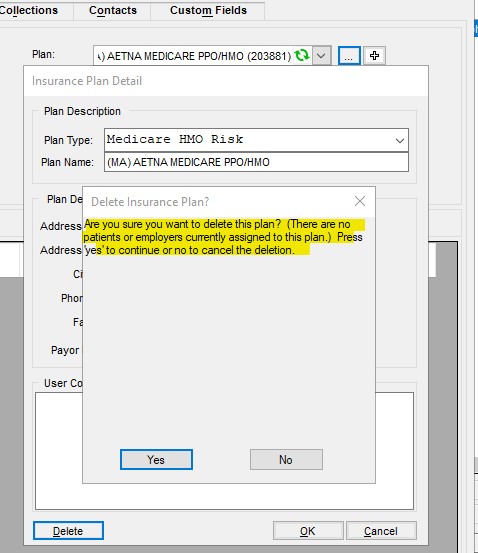Click the Medicare HMO Risk plan type value
478x553 pixels.
tap(175, 139)
